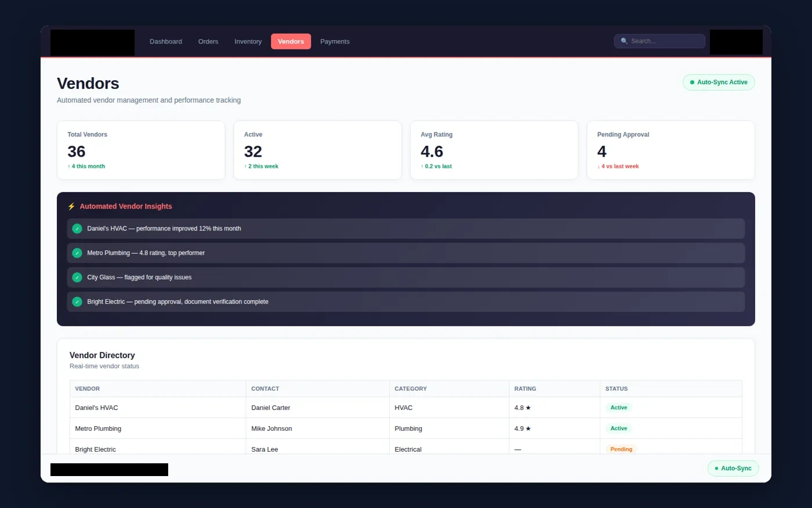Click the Electrical category cell

pyautogui.click(x=449, y=447)
